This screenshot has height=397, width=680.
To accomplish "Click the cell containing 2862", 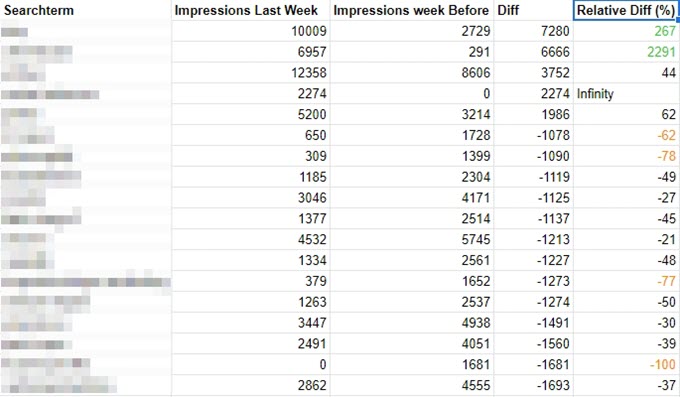I will (x=251, y=385).
